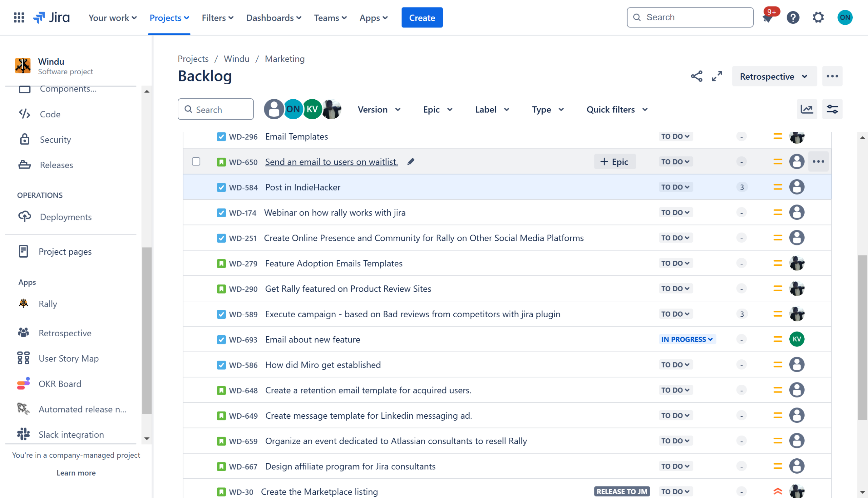Toggle KV assignee avatar filter
This screenshot has height=498, width=868.
point(312,109)
